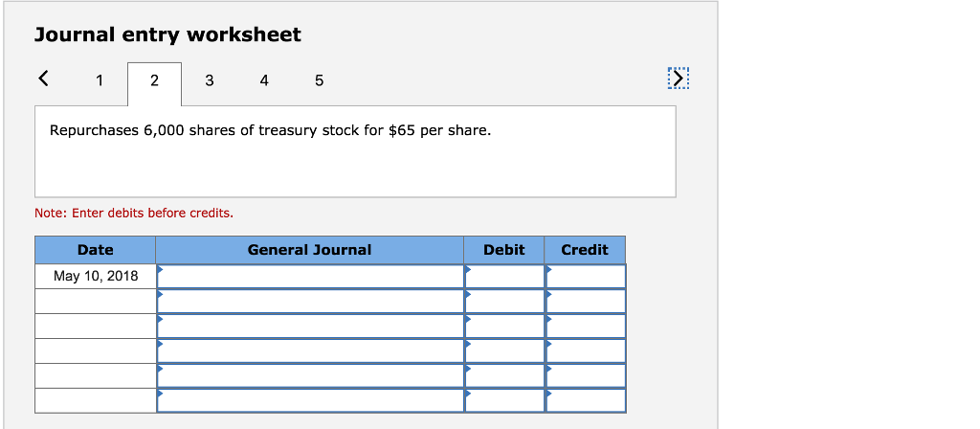The image size is (980, 429).
Task: Click the next entry right arrow
Action: (x=678, y=79)
